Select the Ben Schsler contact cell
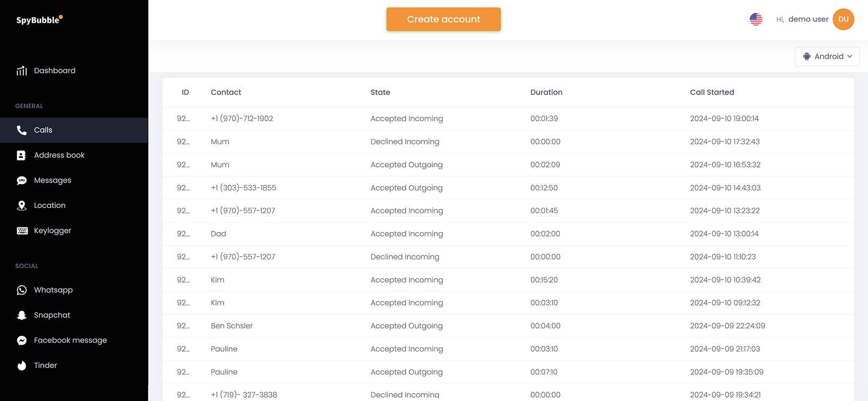 [x=232, y=326]
